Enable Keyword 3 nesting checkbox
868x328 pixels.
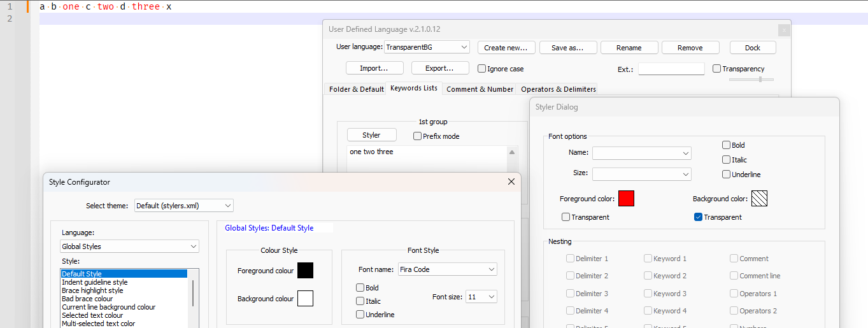[648, 294]
